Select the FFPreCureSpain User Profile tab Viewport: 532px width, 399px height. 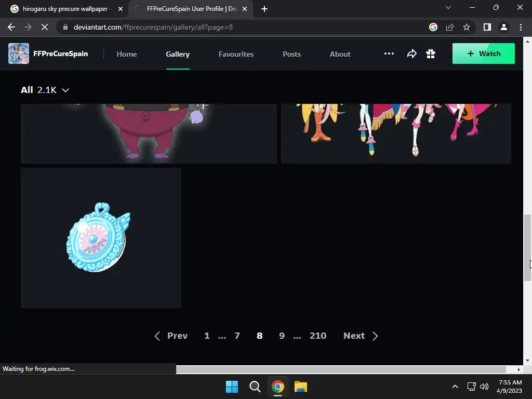191,9
